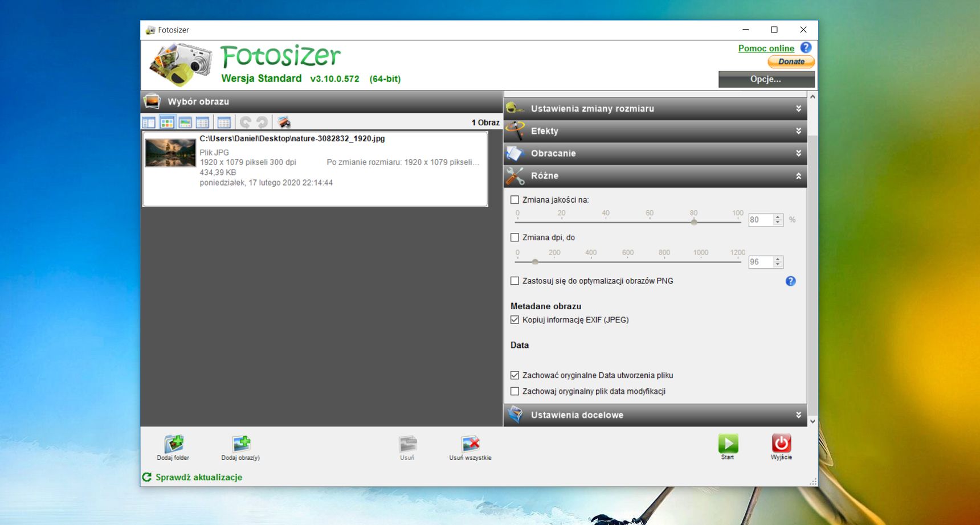The image size is (980, 525).
Task: Click the red Wyjście power icon
Action: 781,443
